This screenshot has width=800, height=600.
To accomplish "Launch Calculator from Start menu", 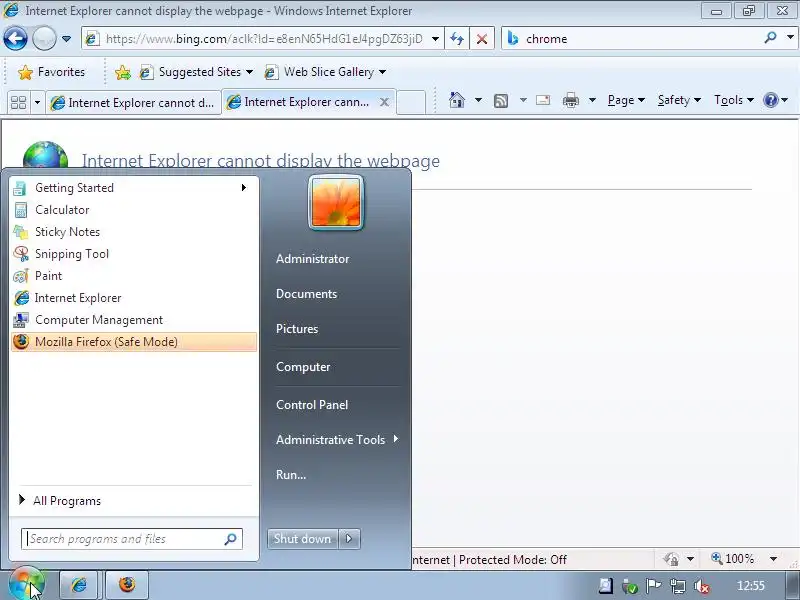I will tap(133, 210).
